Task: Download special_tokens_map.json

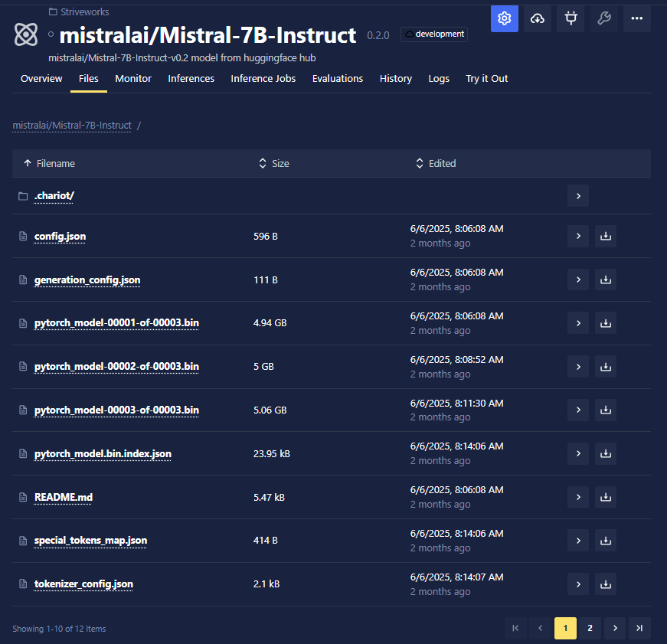Action: (606, 541)
